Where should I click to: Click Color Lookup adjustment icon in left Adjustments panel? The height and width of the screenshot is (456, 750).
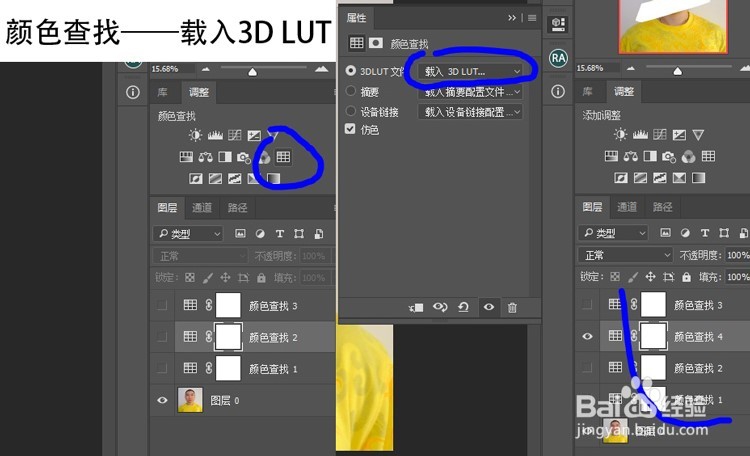coord(283,156)
